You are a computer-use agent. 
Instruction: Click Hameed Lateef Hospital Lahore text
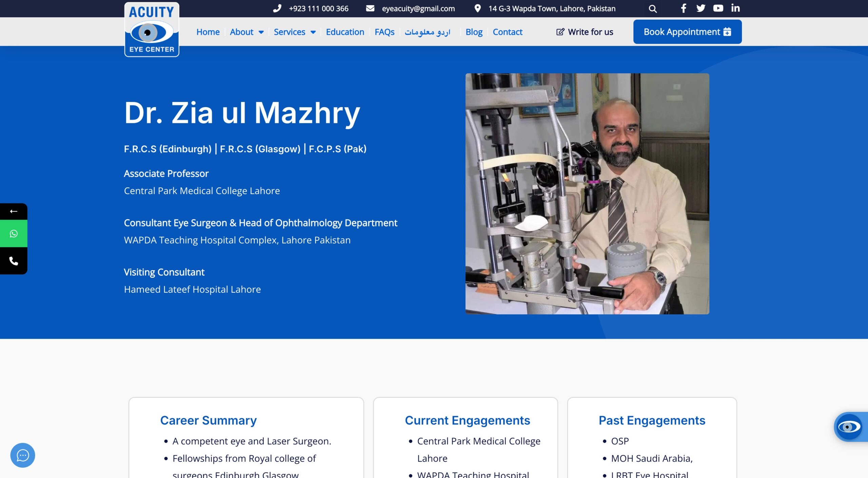tap(192, 289)
